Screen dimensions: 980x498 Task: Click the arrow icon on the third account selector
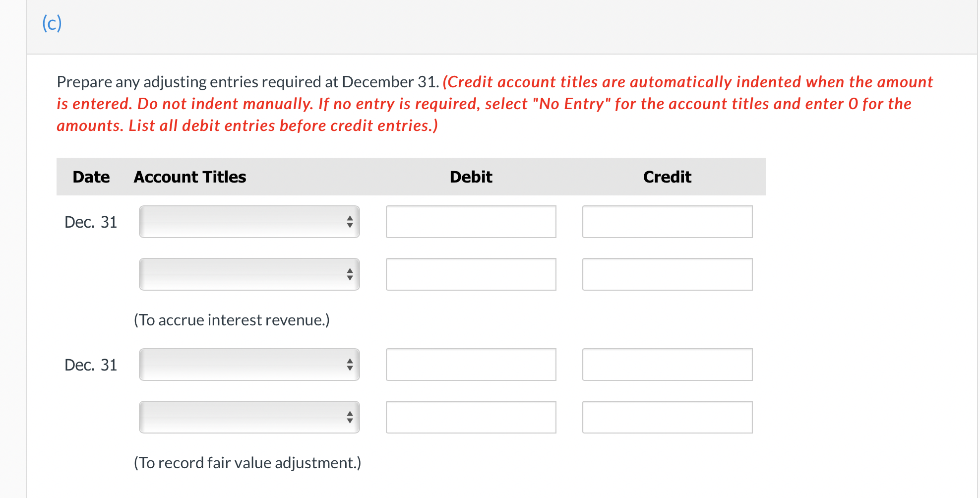click(349, 365)
